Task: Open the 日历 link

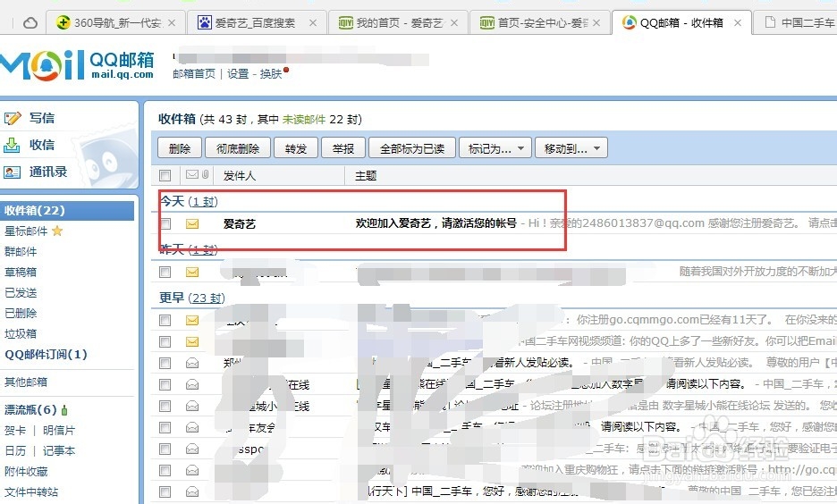Action: coord(15,450)
